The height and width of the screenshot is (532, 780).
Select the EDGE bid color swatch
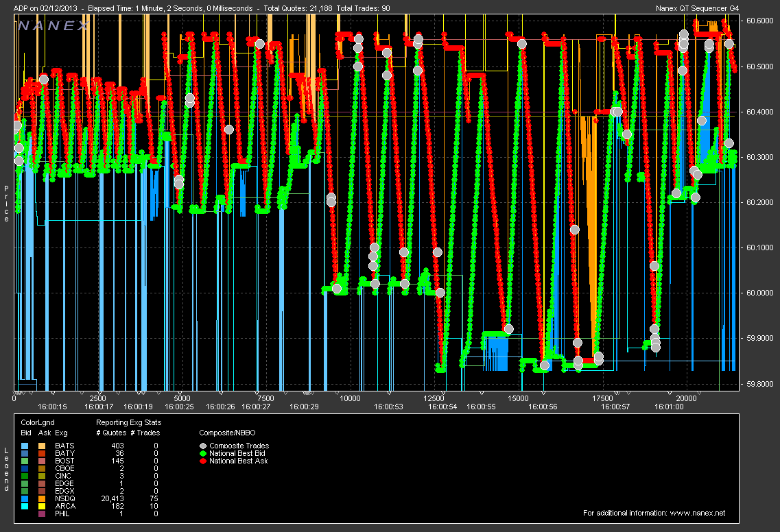(25, 483)
